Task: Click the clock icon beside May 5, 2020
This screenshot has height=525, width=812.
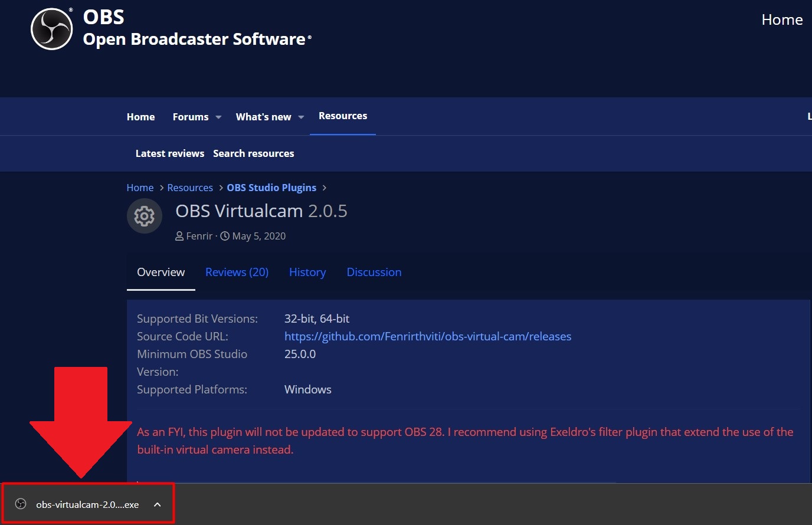Action: pos(225,235)
